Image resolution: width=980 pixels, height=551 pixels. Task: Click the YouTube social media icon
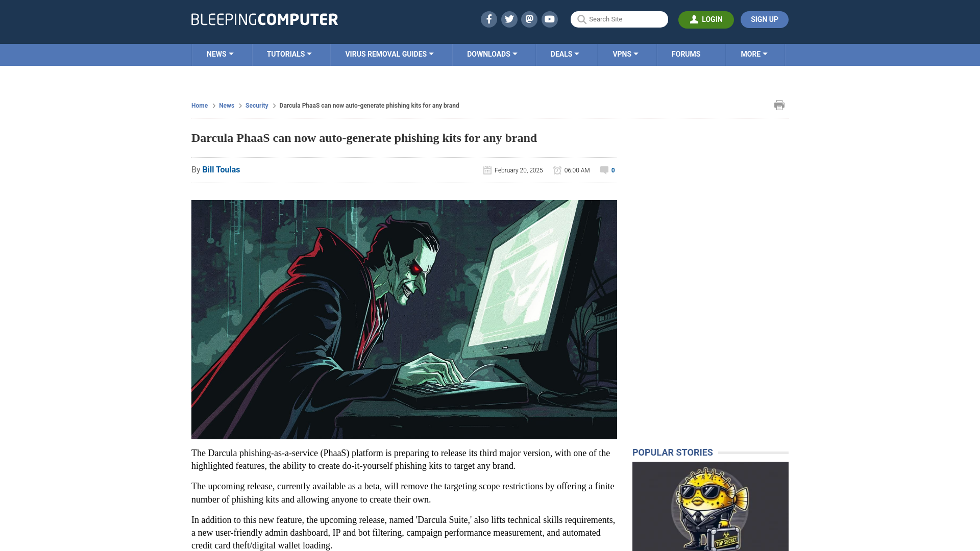[x=549, y=19]
